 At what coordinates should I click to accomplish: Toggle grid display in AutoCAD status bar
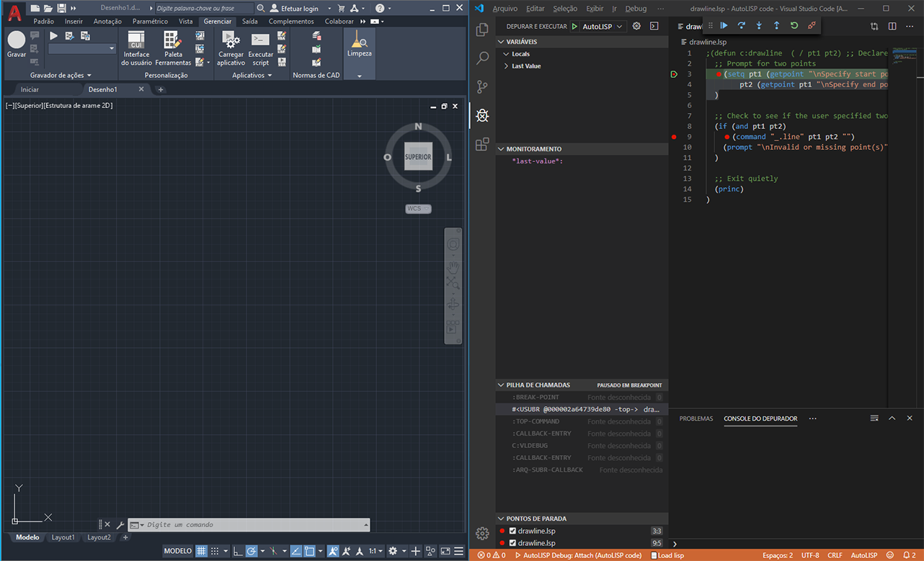202,551
